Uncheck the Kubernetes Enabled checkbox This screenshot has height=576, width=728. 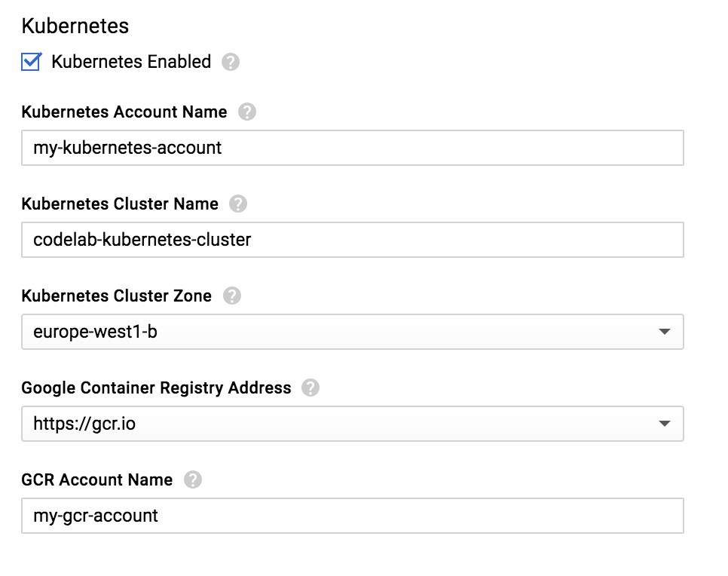31,61
